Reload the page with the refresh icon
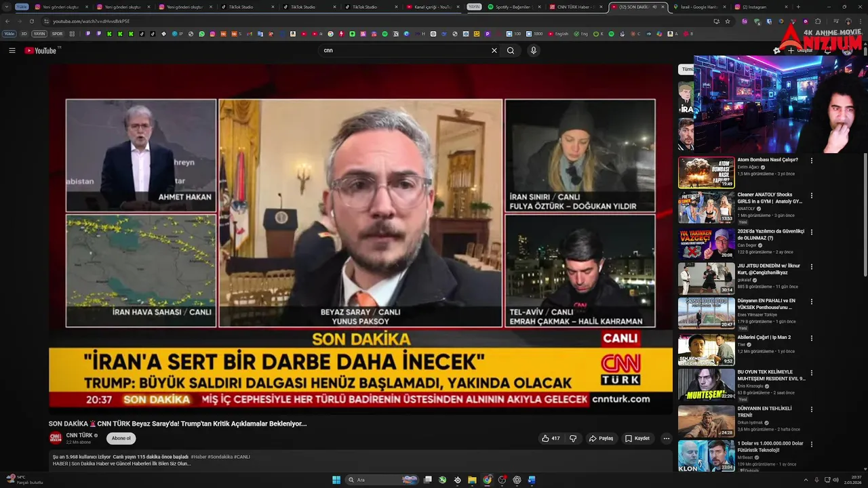 coord(32,21)
